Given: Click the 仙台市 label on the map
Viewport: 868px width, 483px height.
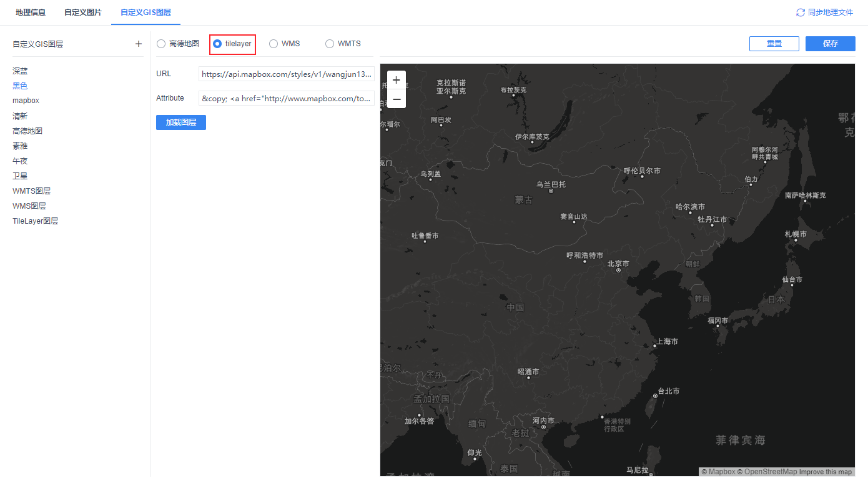Looking at the screenshot, I should point(792,280).
